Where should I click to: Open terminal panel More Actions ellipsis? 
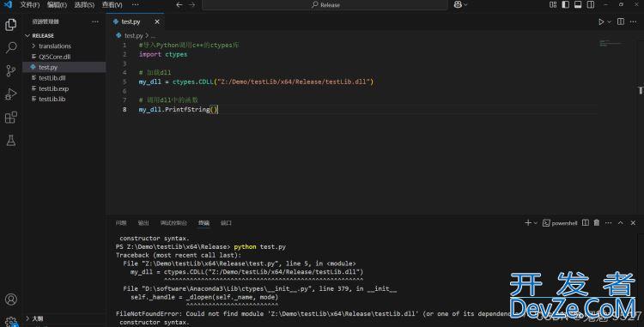point(608,223)
